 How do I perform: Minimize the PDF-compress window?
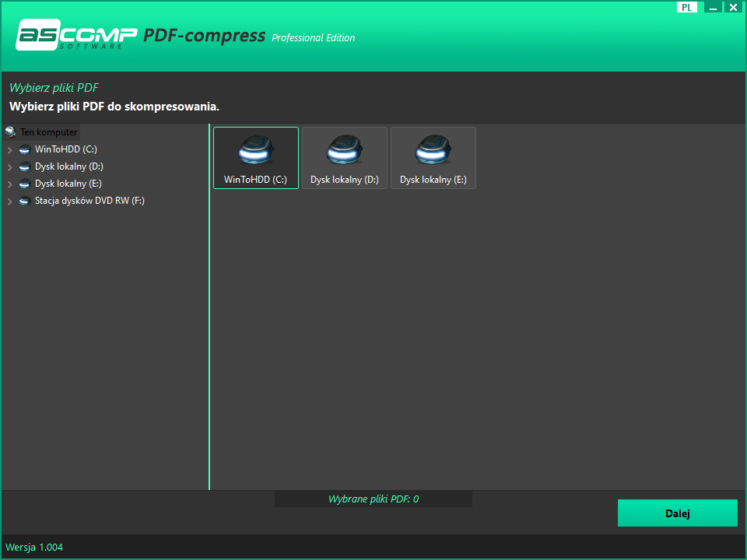[x=713, y=7]
